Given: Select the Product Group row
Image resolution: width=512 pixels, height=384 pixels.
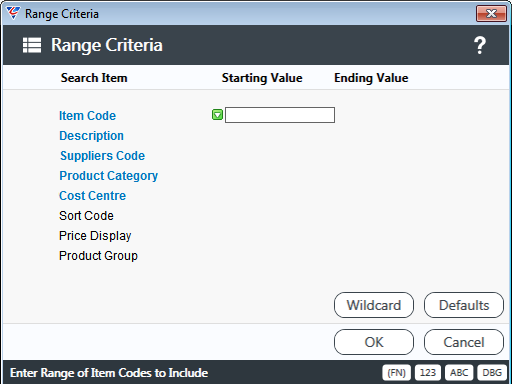Looking at the screenshot, I should [x=98, y=256].
